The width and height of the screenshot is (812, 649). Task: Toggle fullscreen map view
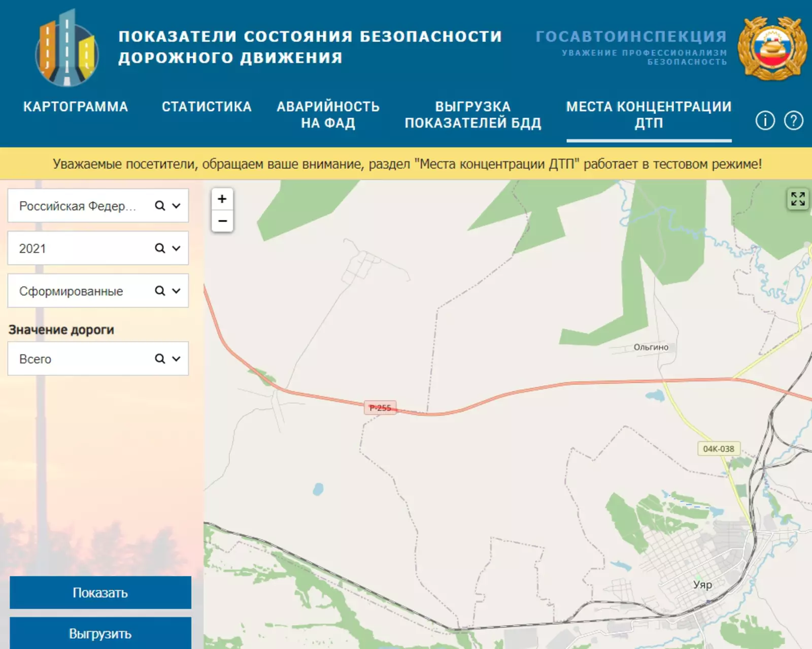coord(797,199)
